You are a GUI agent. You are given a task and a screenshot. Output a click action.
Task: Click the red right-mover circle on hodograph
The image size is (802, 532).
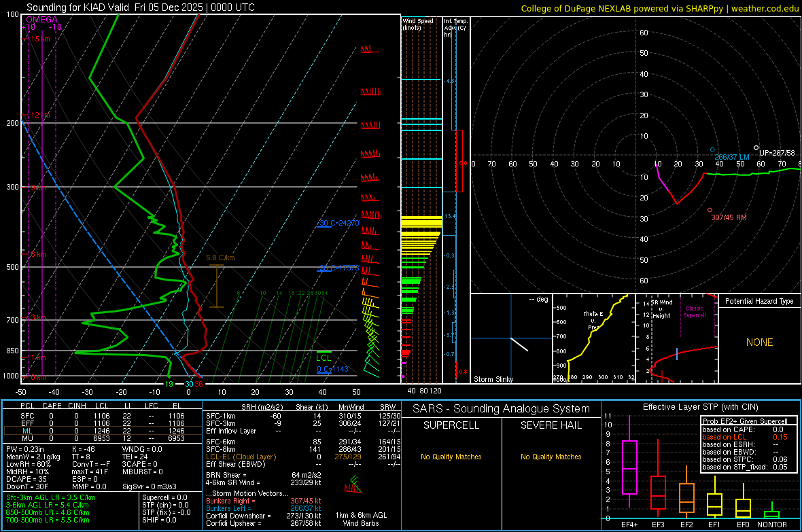710,210
